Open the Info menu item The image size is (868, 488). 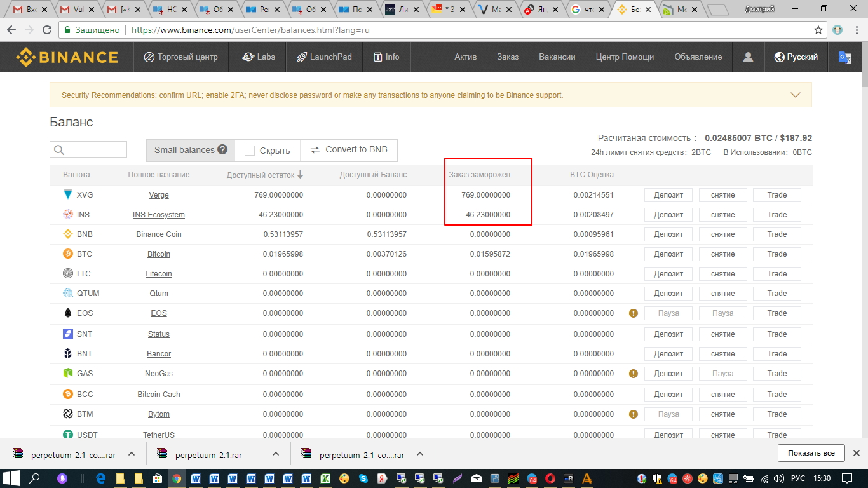386,57
